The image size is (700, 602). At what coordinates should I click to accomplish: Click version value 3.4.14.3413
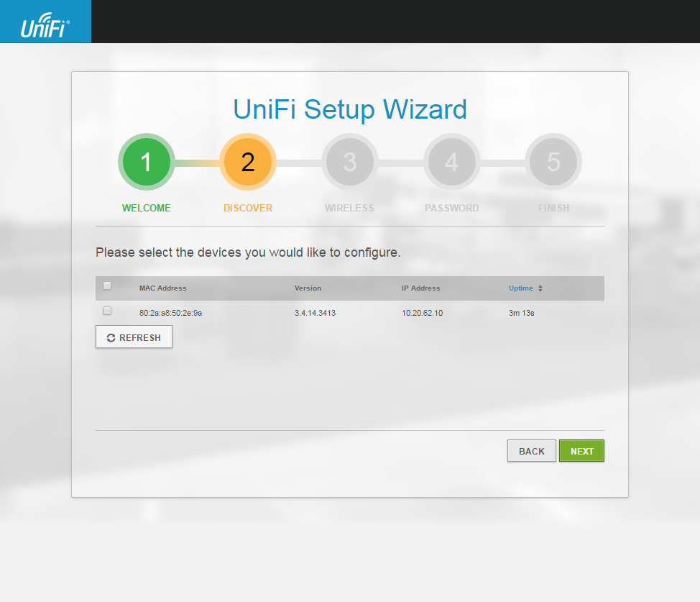(x=316, y=313)
